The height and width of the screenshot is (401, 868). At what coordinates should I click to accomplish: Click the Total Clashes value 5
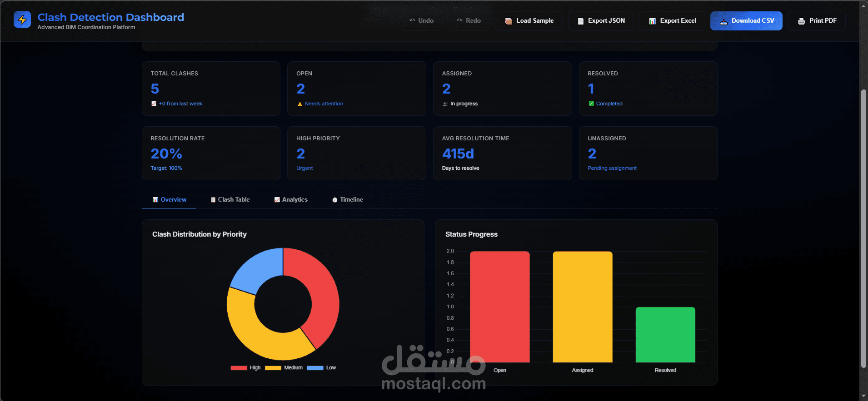pos(155,89)
